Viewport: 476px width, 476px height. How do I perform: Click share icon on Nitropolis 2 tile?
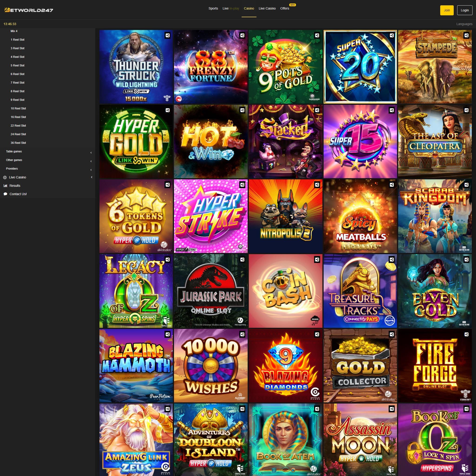317,185
